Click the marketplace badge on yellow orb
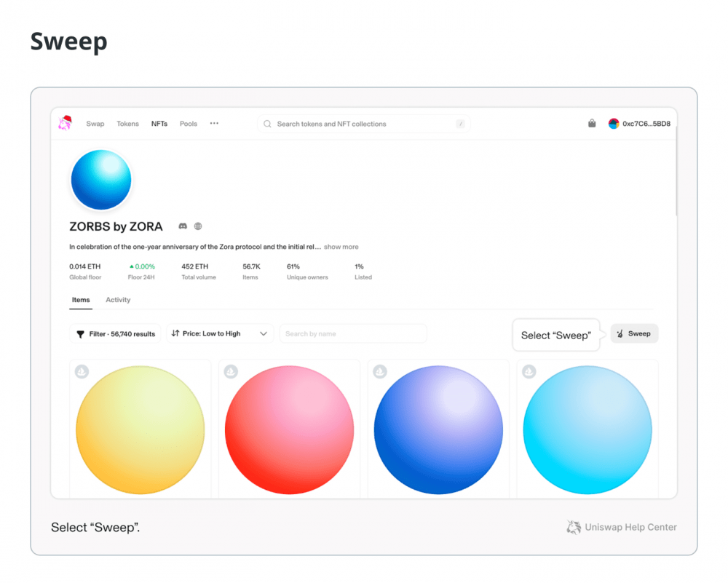 tap(82, 371)
